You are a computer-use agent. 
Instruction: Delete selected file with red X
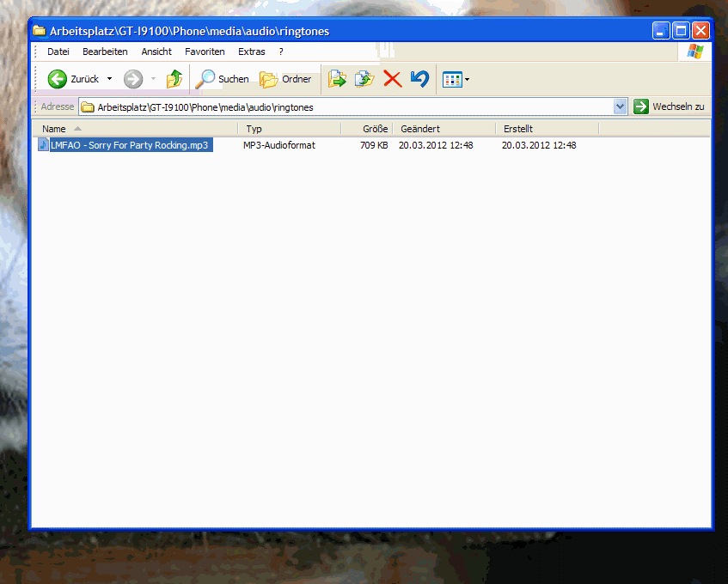click(392, 79)
